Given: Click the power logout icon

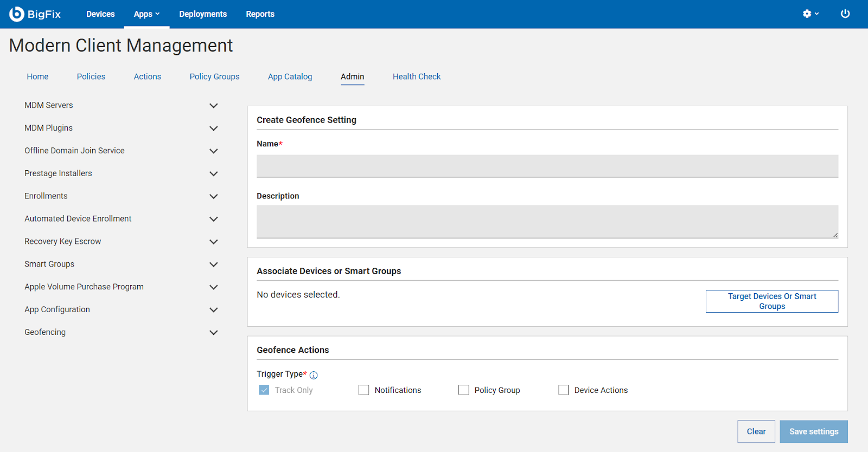Looking at the screenshot, I should pyautogui.click(x=845, y=14).
